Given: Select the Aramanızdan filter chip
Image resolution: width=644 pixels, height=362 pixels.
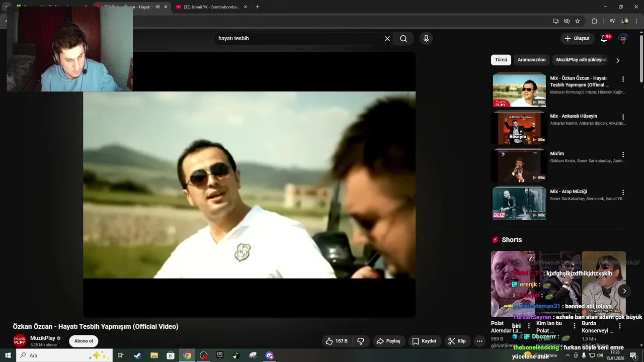Looking at the screenshot, I should [532, 60].
